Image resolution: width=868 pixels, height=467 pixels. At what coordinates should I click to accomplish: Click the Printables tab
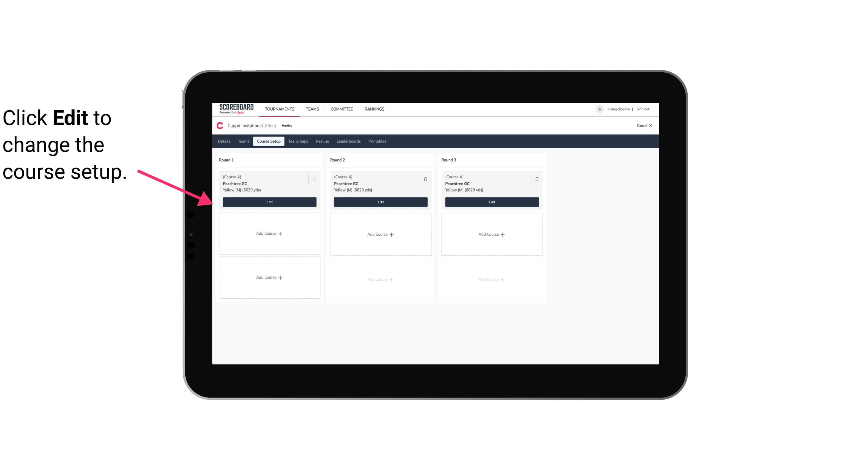click(376, 141)
